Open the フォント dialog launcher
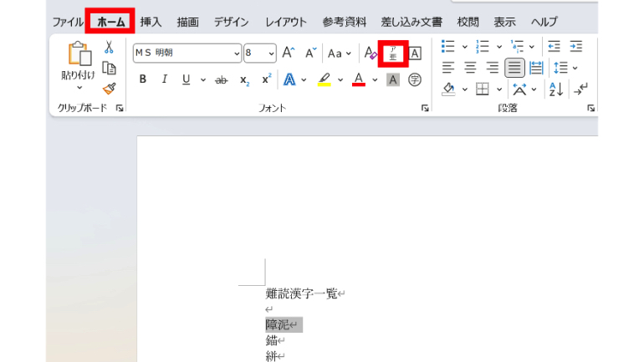Screen dimensions: 644x362 [425, 108]
